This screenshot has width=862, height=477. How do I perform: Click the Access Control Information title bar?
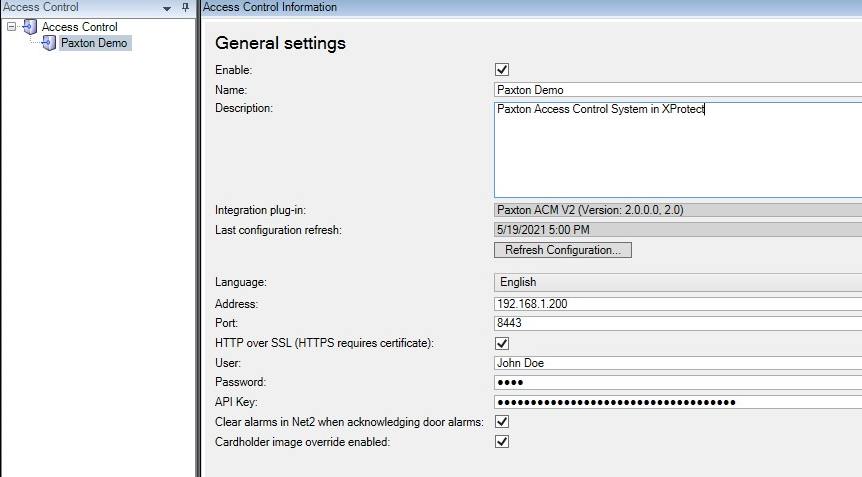532,8
